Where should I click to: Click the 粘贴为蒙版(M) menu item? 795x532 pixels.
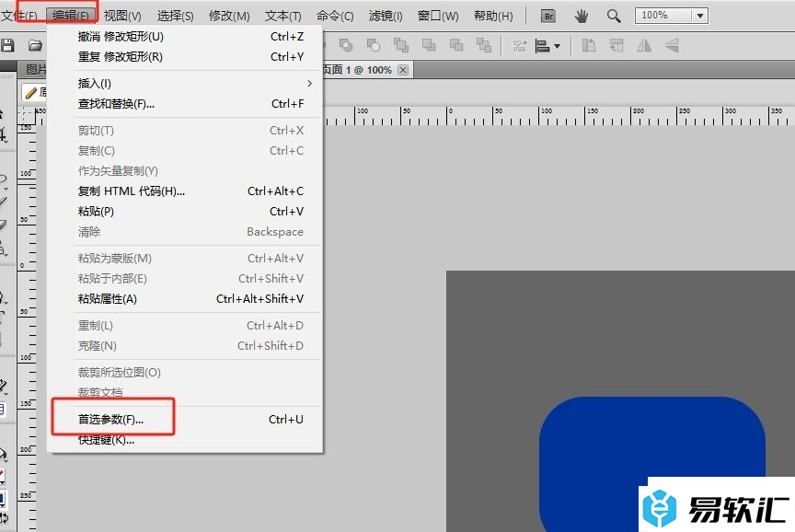click(x=185, y=258)
